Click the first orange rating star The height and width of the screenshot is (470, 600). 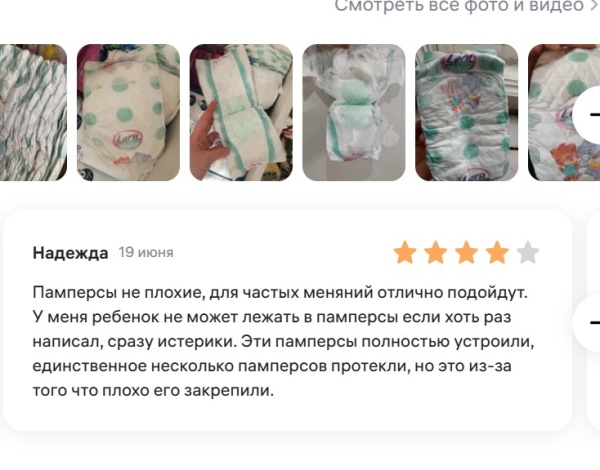[405, 253]
